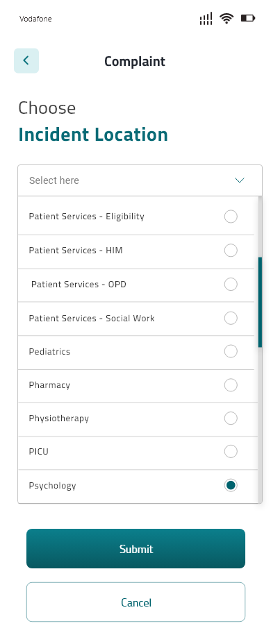The height and width of the screenshot is (644, 271).
Task: Click the location list scrollbar thumb
Action: tap(260, 303)
